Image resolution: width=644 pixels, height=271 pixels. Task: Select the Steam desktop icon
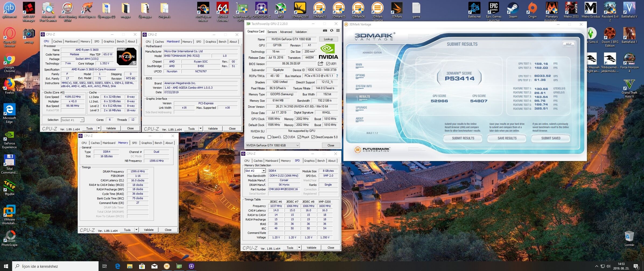click(x=513, y=10)
